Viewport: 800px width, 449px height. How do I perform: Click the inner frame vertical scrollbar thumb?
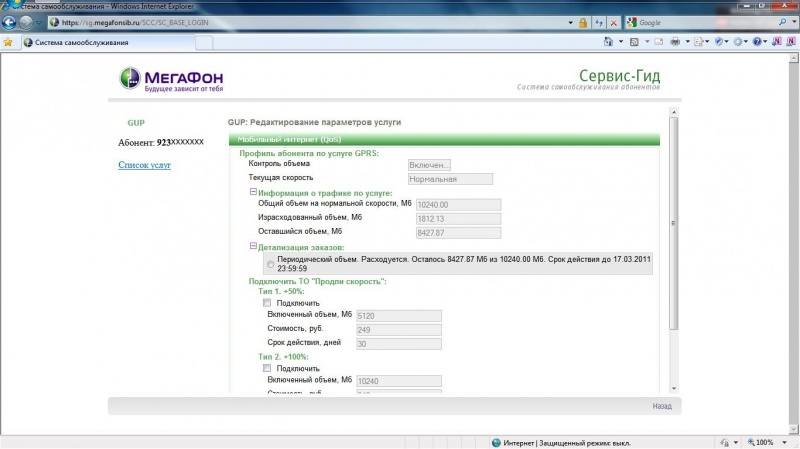tap(674, 223)
